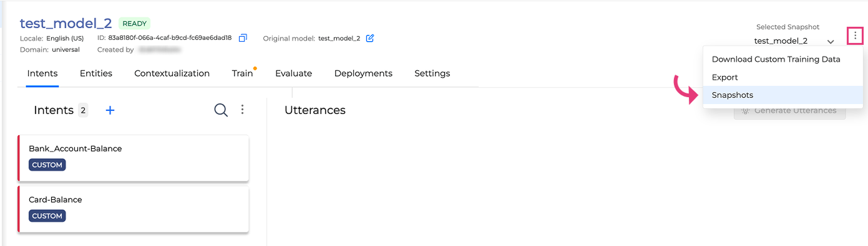The width and height of the screenshot is (868, 246).
Task: Click the CUSTOM tag on Bank_Account-Balance
Action: [47, 165]
